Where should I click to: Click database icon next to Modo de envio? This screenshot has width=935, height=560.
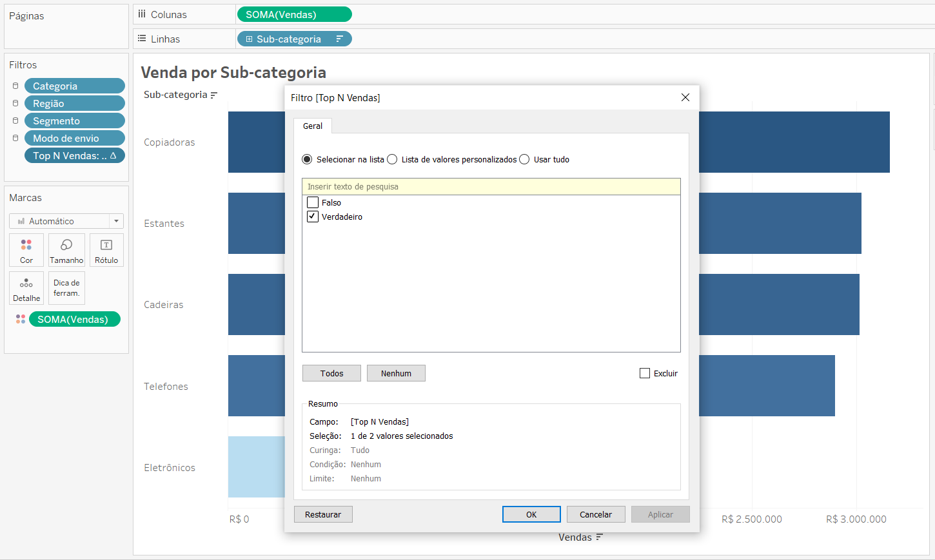[15, 138]
